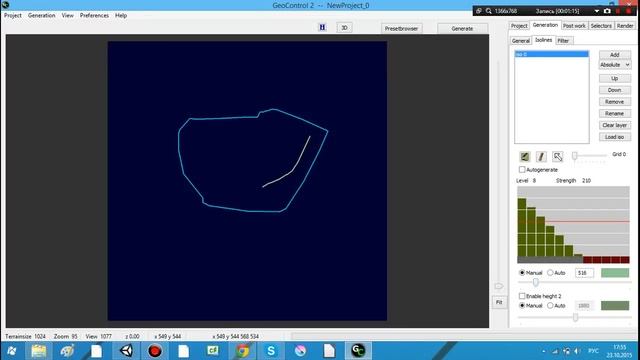Click the recorder camera snapshot icon
Screen dimensions: 640x360
pyautogui.click(x=607, y=11)
